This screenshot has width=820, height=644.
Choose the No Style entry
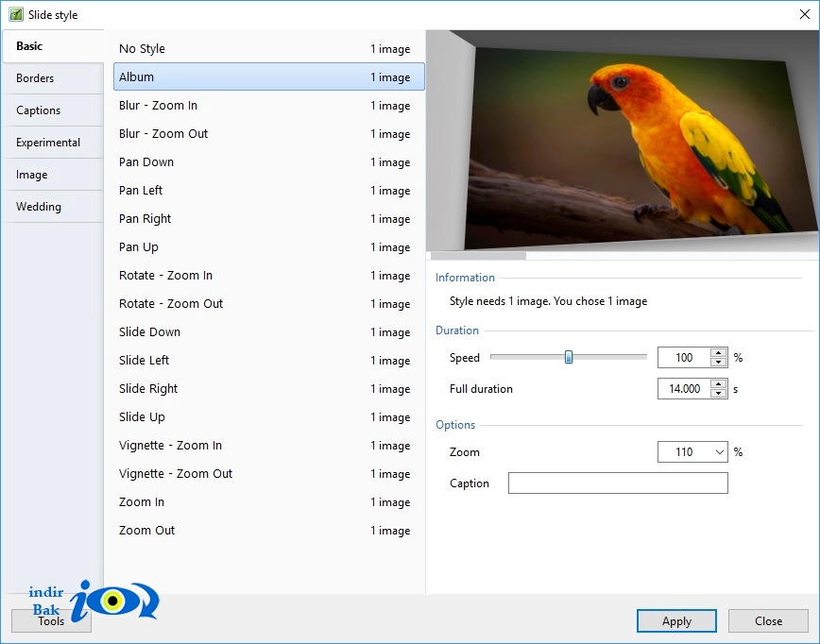click(269, 48)
